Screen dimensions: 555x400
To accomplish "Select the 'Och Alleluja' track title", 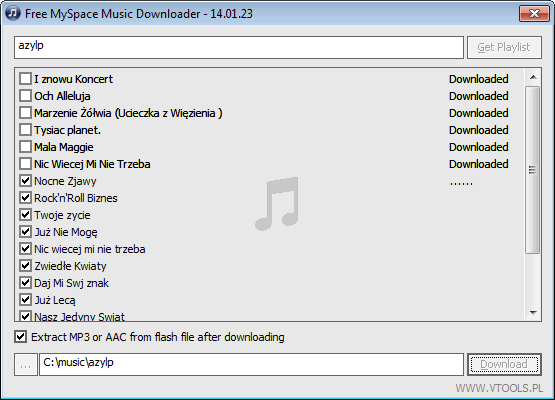I will (x=62, y=96).
